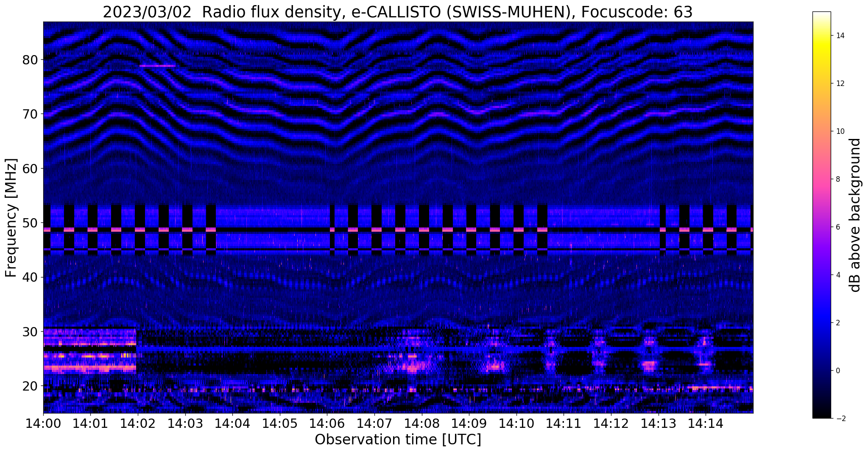This screenshot has height=452, width=868.
Task: Click the 50 MHz frequency tick label
Action: click(30, 223)
